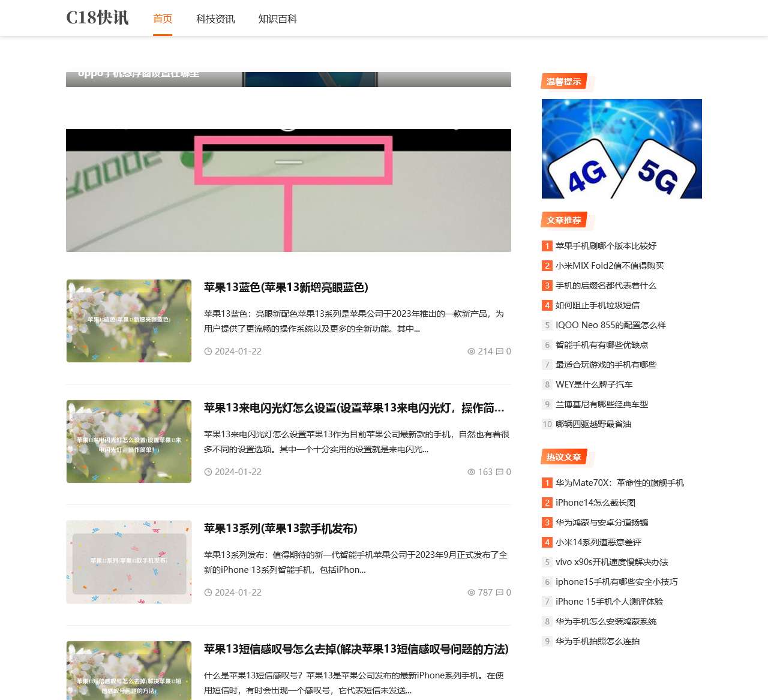Open recommended article 兰博基尼有哪些经典车型
Viewport: 768px width, 700px height.
[x=602, y=404]
